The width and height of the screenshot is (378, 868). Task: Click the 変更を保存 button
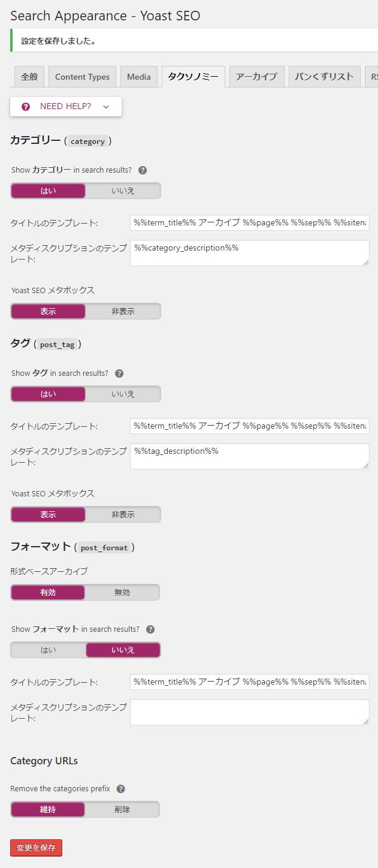[x=36, y=848]
